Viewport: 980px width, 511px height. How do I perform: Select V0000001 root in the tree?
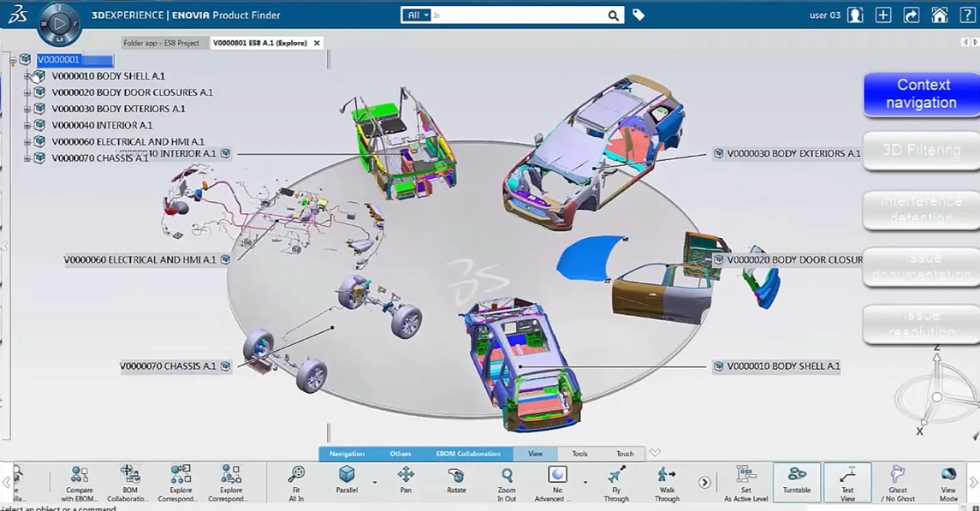click(74, 60)
